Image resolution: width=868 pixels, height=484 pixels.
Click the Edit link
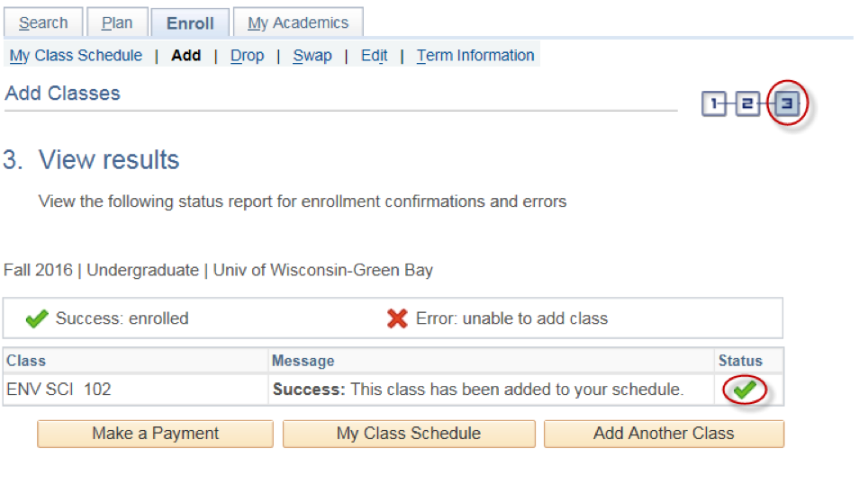click(x=375, y=55)
